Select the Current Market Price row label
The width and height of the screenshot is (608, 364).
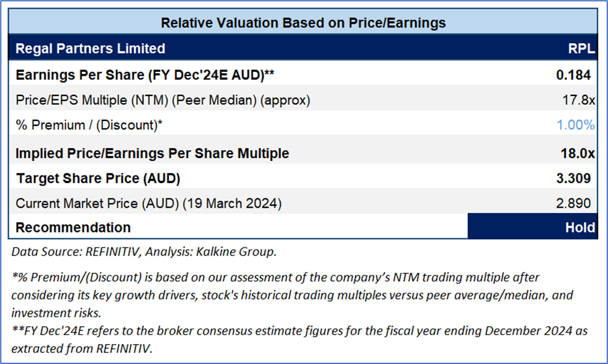point(149,203)
